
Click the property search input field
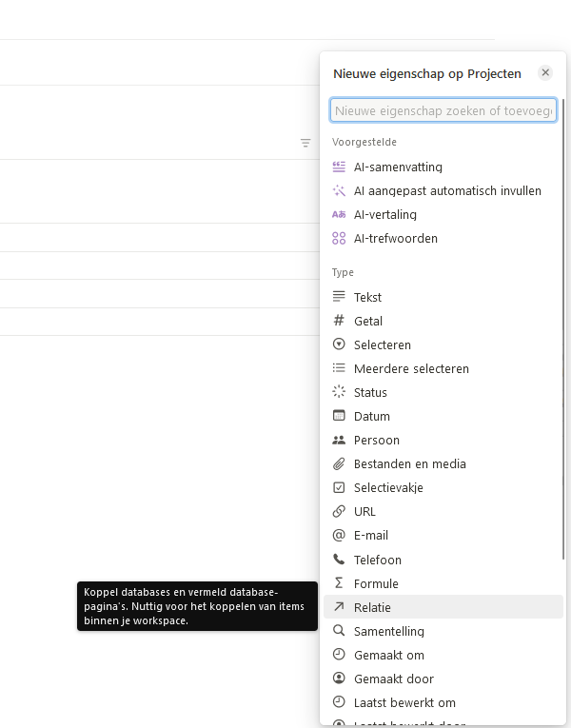coord(443,110)
